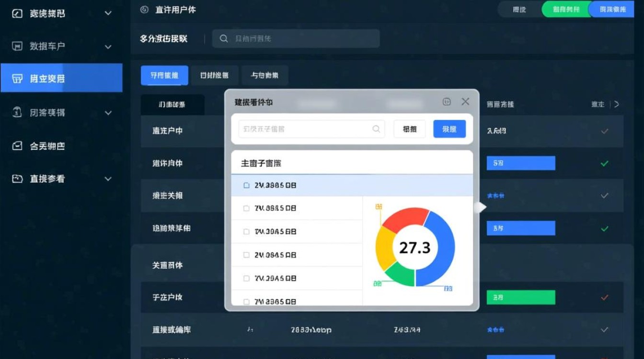Expand the bottom sidebar section chevron
Viewport: 644px width, 359px height.
pos(108,179)
